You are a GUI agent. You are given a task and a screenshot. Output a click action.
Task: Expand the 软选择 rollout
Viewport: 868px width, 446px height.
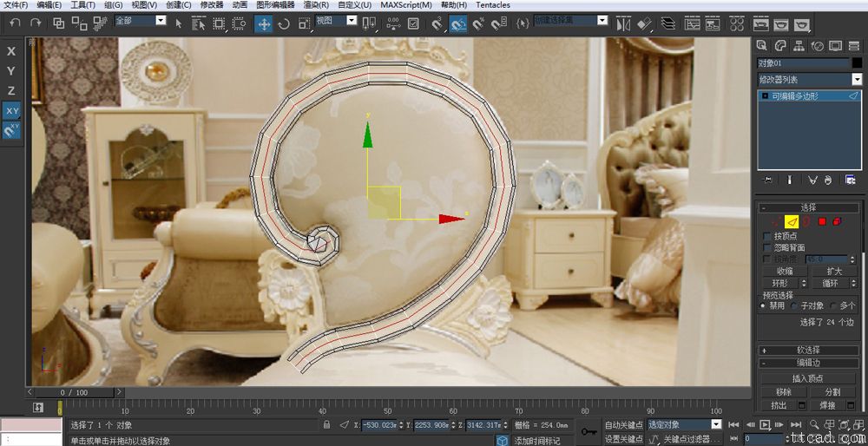(x=808, y=351)
